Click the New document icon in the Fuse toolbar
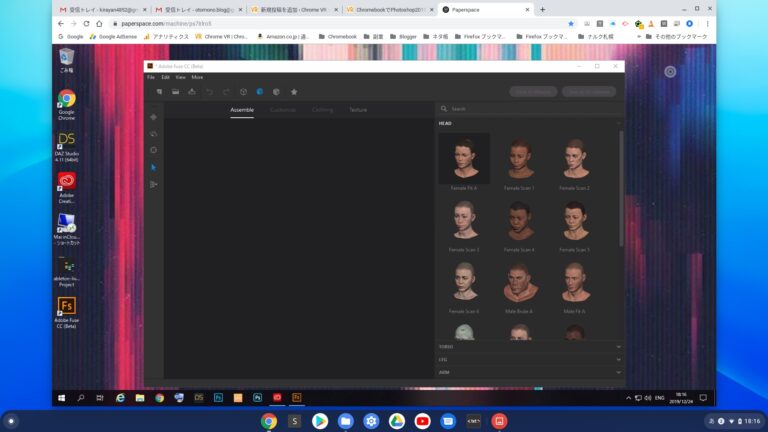This screenshot has height=432, width=768. [159, 92]
